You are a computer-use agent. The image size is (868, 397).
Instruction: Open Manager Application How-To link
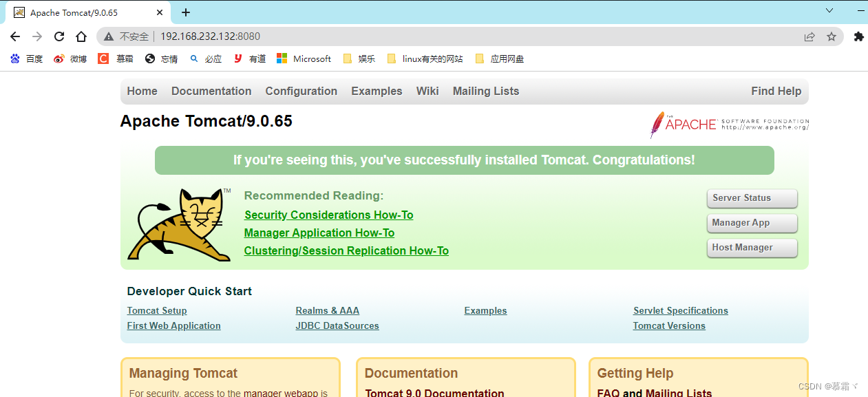click(319, 233)
